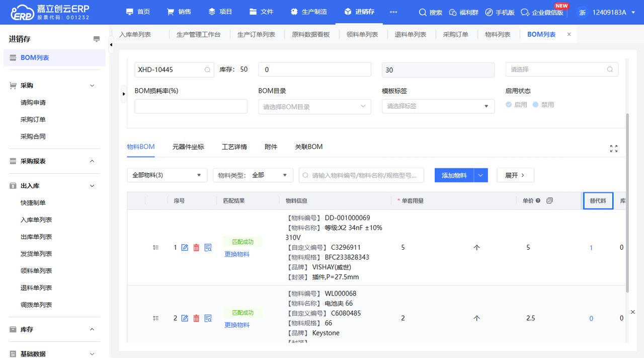Click 更换物料 link in row 1
This screenshot has height=358, width=644.
point(237,254)
